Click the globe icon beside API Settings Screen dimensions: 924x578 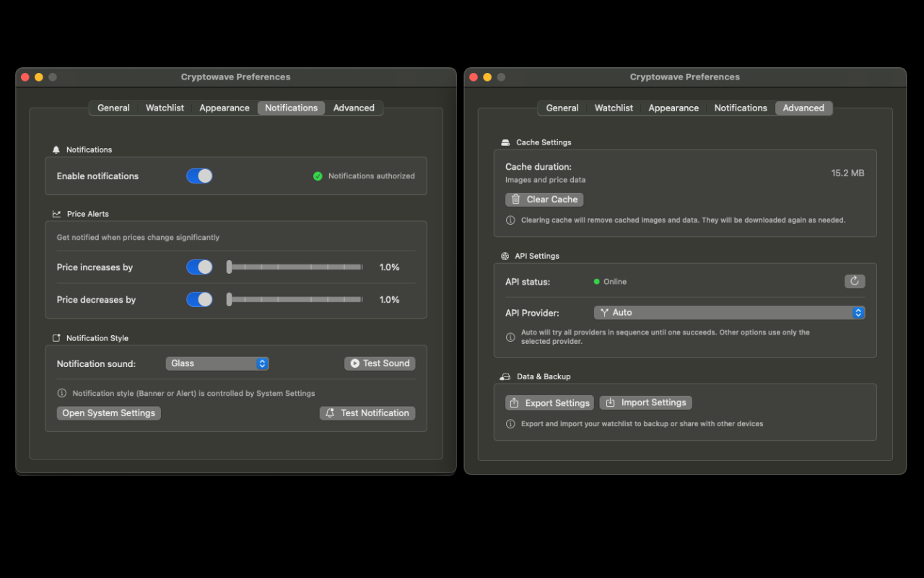(506, 256)
